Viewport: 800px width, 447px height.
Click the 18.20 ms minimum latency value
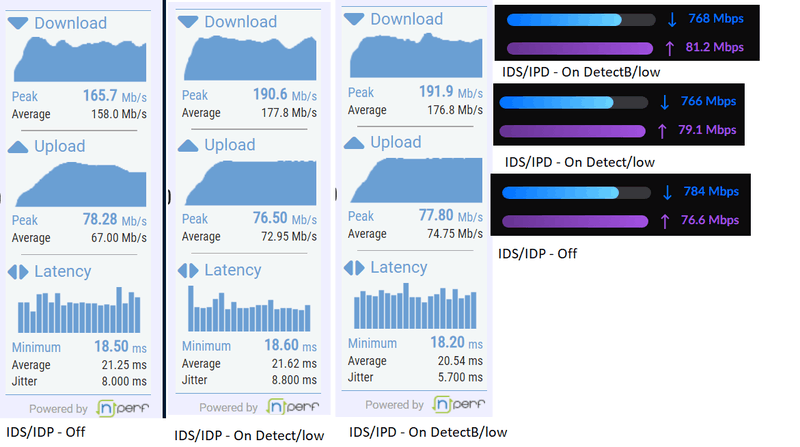click(456, 343)
